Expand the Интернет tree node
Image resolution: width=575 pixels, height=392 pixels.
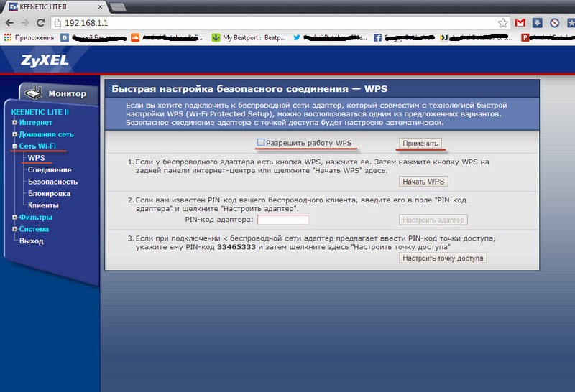coord(14,122)
